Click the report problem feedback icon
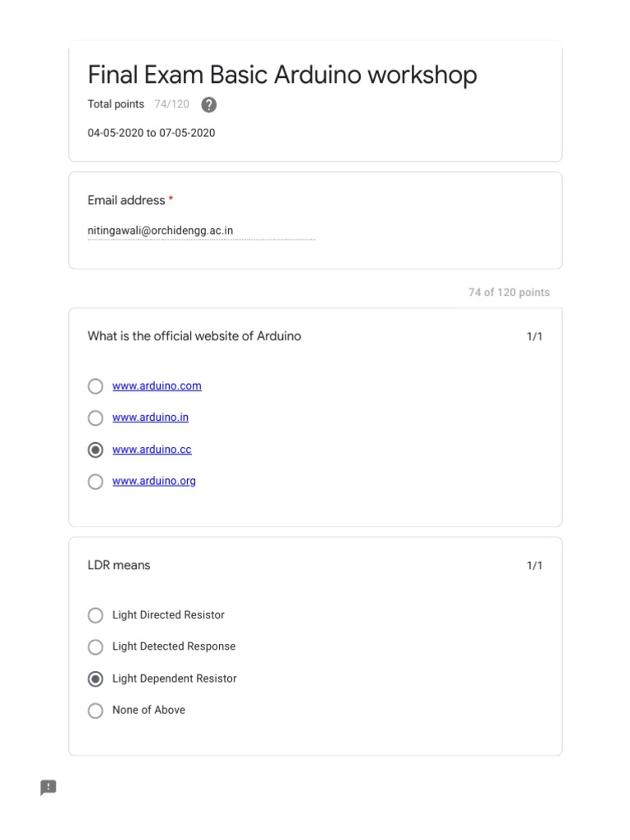This screenshot has width=630, height=840. tap(48, 787)
